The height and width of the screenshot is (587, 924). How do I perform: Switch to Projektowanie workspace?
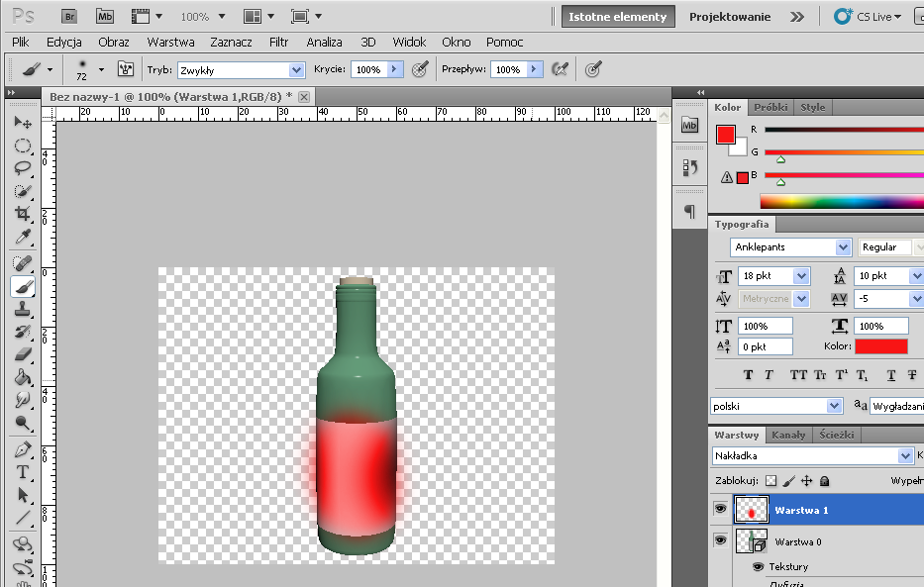(730, 17)
